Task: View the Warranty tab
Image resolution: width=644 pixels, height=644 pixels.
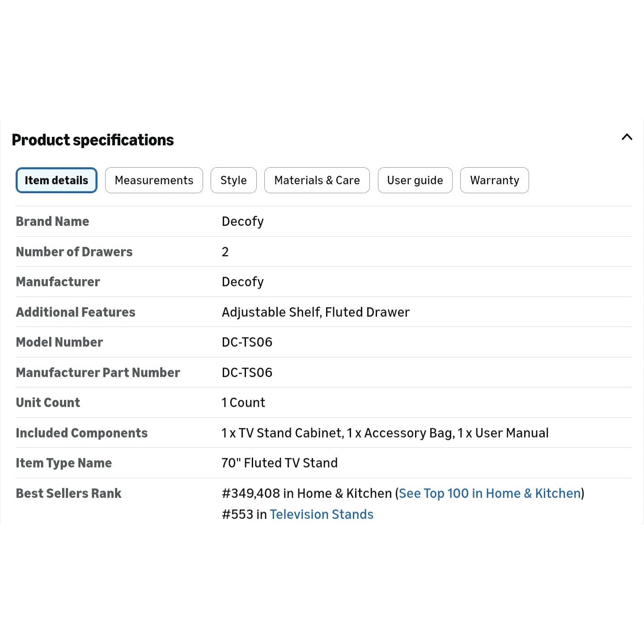Action: pyautogui.click(x=495, y=180)
